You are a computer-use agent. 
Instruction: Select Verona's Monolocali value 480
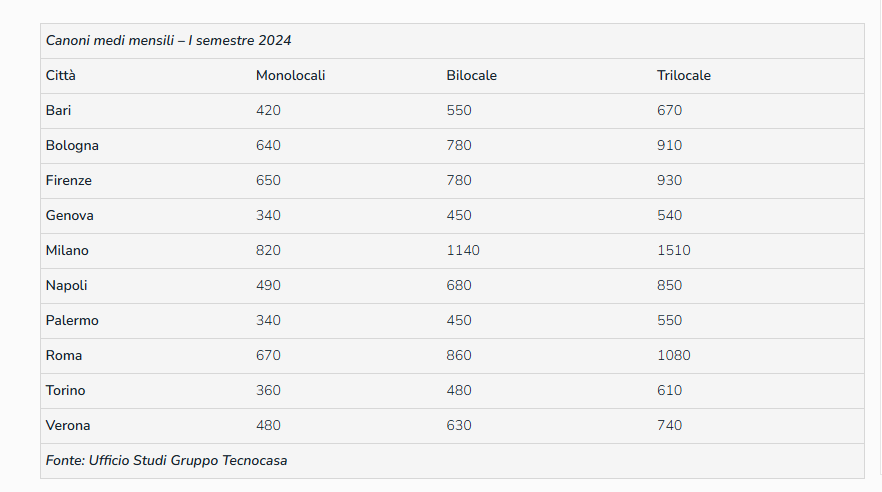coord(268,426)
